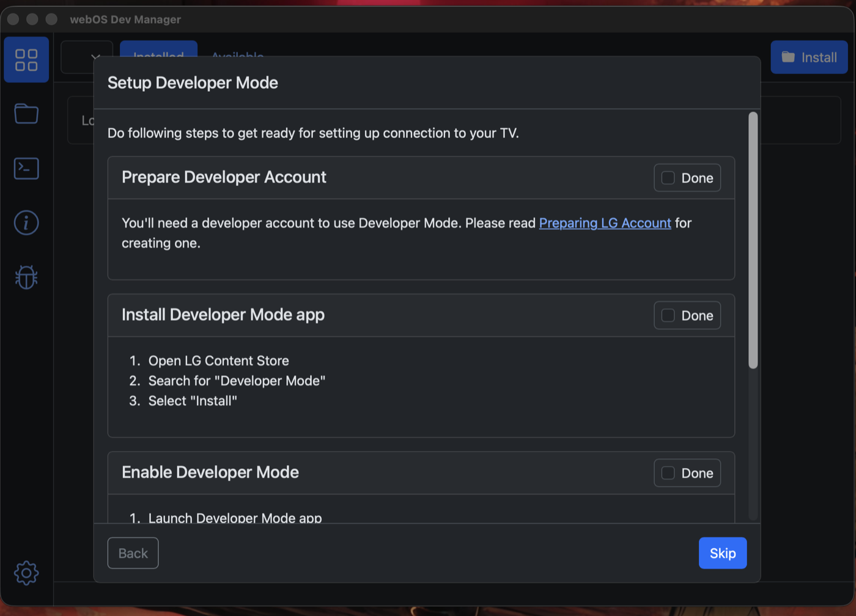Open the Preparing LG Account link
The height and width of the screenshot is (616, 856).
(605, 223)
